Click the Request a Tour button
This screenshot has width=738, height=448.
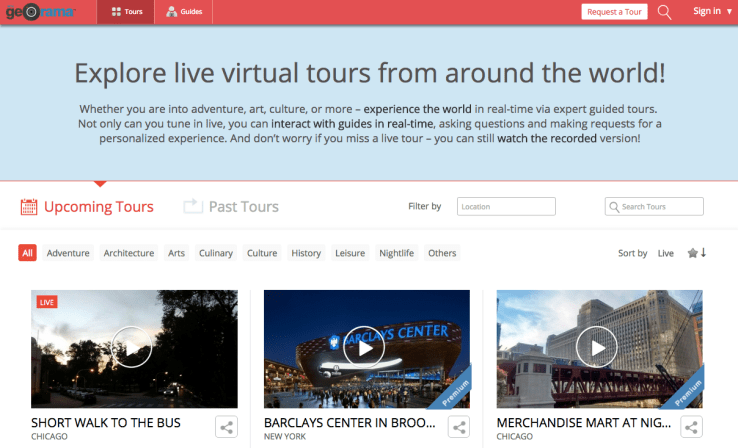(614, 12)
